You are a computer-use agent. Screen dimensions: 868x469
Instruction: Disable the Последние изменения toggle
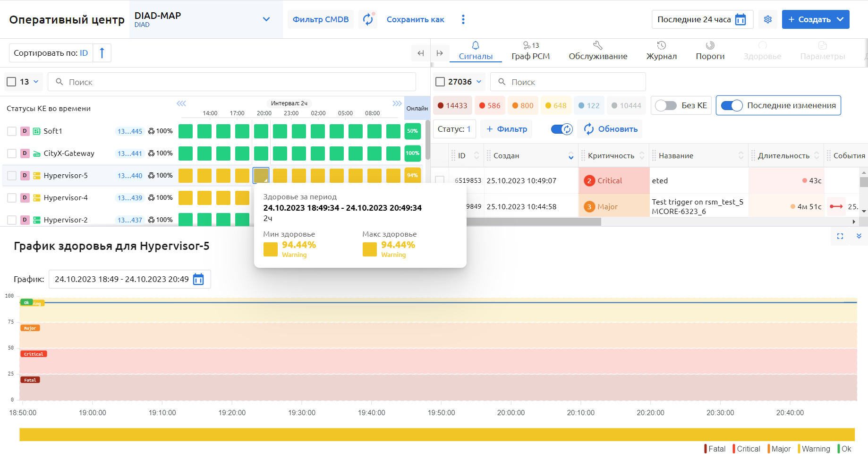732,105
